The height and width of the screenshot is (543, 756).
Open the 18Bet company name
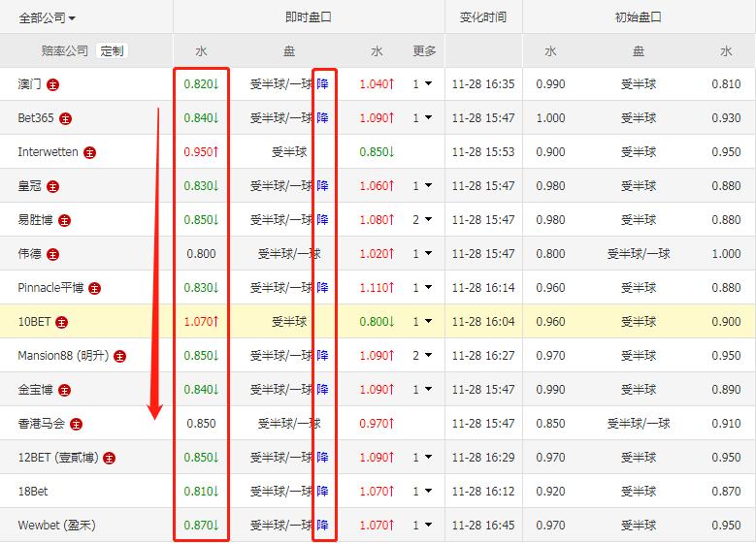(33, 492)
